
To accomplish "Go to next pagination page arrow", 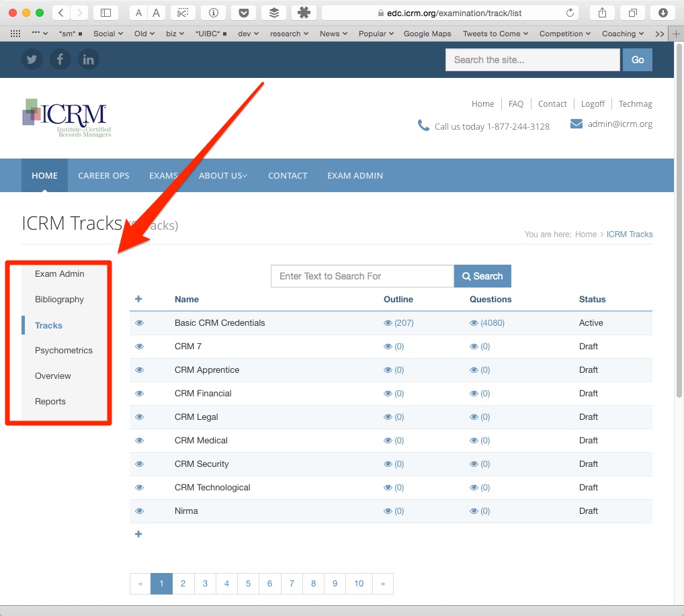I will click(383, 584).
